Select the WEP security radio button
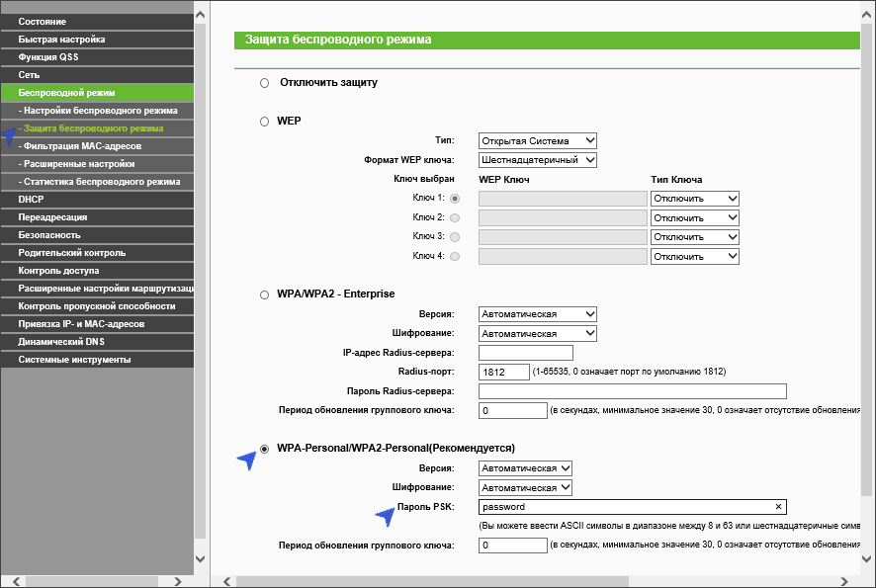This screenshot has width=876, height=588. (264, 121)
